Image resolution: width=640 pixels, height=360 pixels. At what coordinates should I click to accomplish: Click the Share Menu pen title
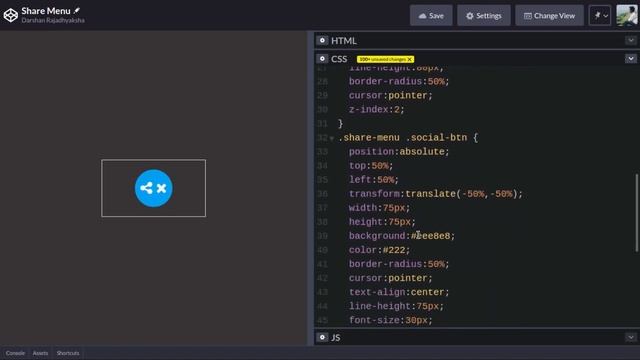click(x=46, y=11)
